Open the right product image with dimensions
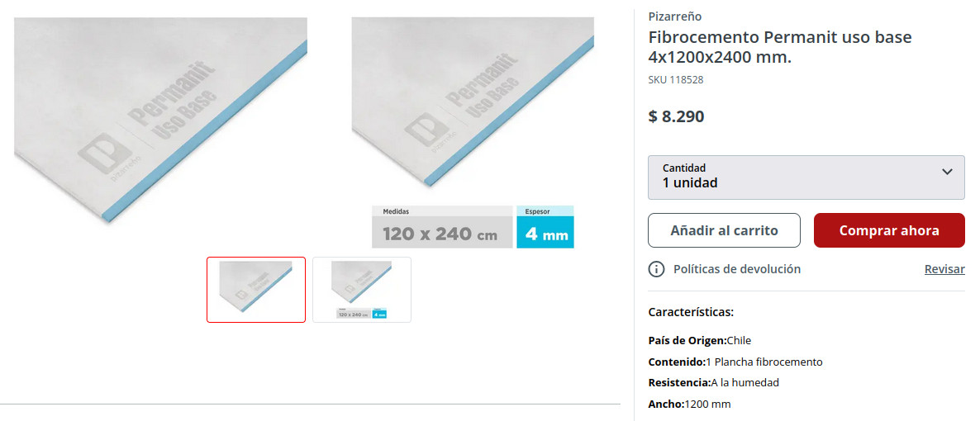This screenshot has width=980, height=421. coord(473,132)
